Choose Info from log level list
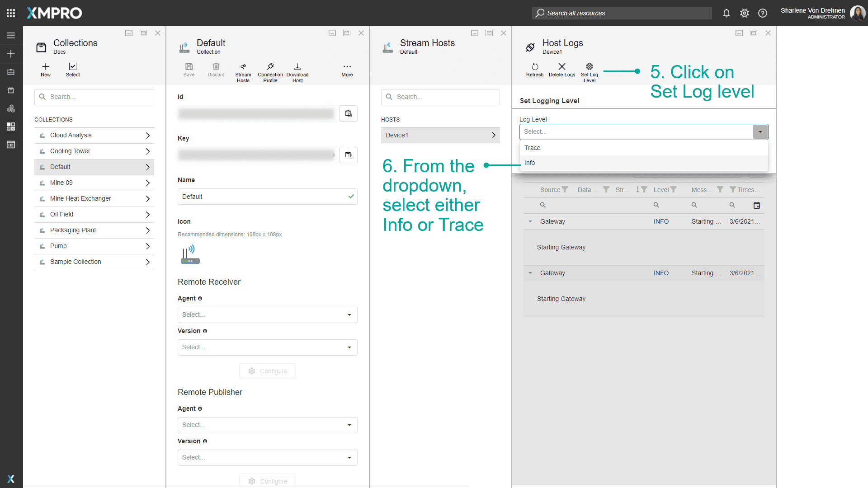The width and height of the screenshot is (868, 488). [x=529, y=163]
